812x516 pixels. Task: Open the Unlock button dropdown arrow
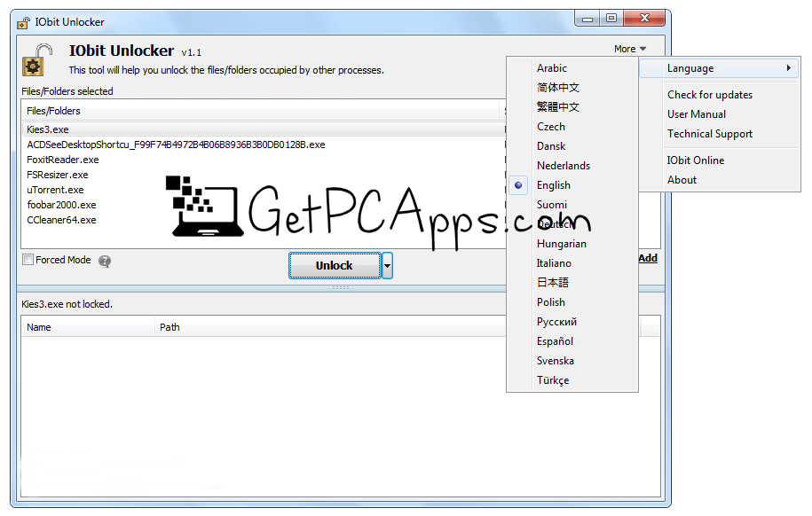387,265
